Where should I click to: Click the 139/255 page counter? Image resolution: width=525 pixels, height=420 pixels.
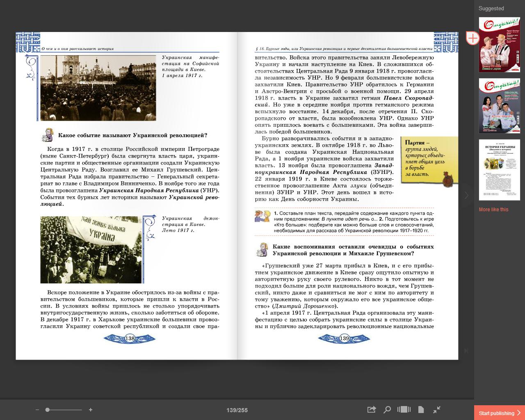(237, 410)
